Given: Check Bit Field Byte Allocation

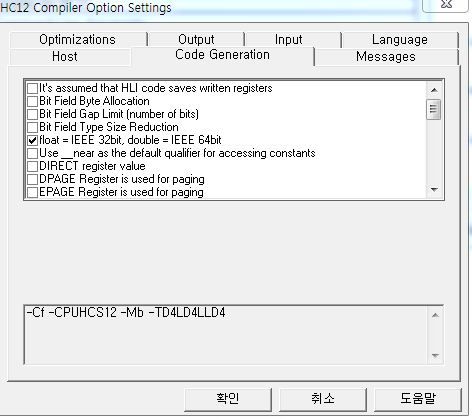Looking at the screenshot, I should pyautogui.click(x=32, y=101).
